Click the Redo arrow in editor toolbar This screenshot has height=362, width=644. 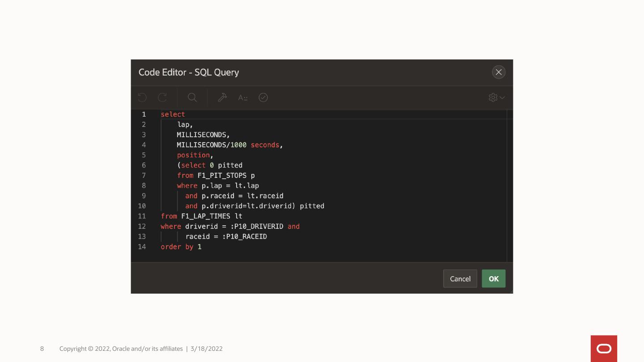click(162, 97)
